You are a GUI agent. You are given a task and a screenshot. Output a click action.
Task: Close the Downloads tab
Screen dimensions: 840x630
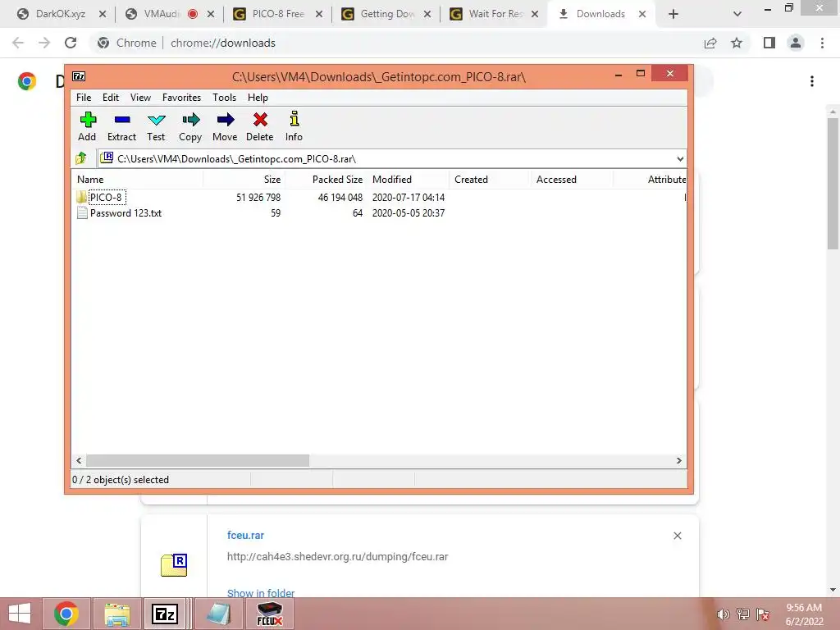[x=641, y=14]
